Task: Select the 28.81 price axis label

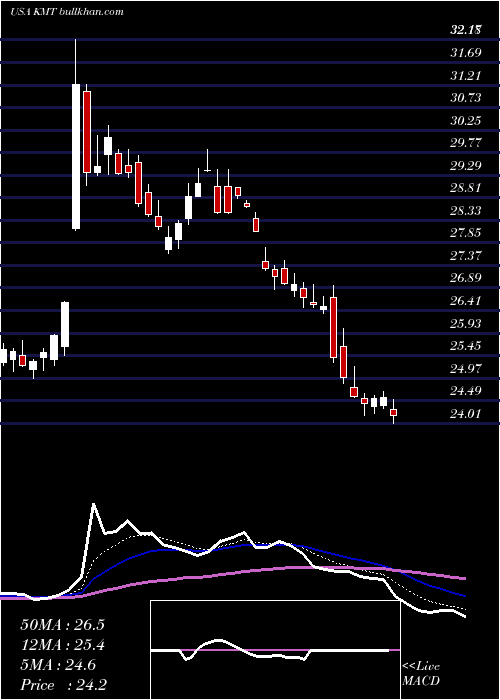Action: point(466,188)
